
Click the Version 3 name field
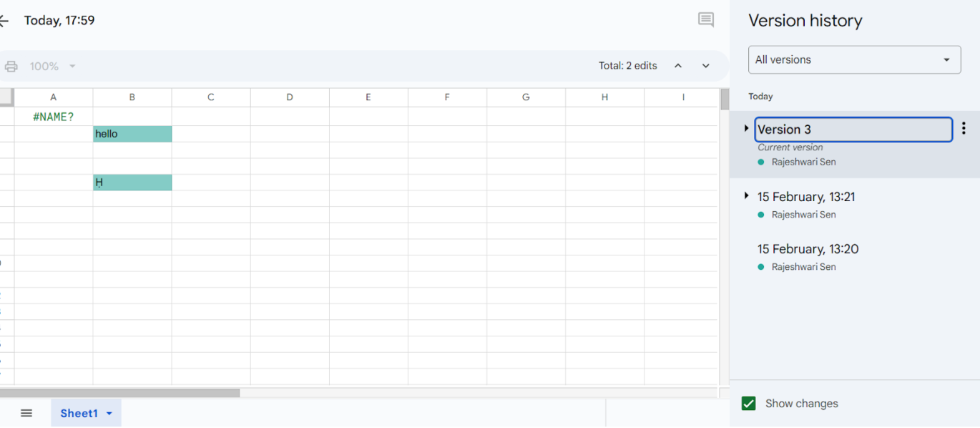point(853,130)
